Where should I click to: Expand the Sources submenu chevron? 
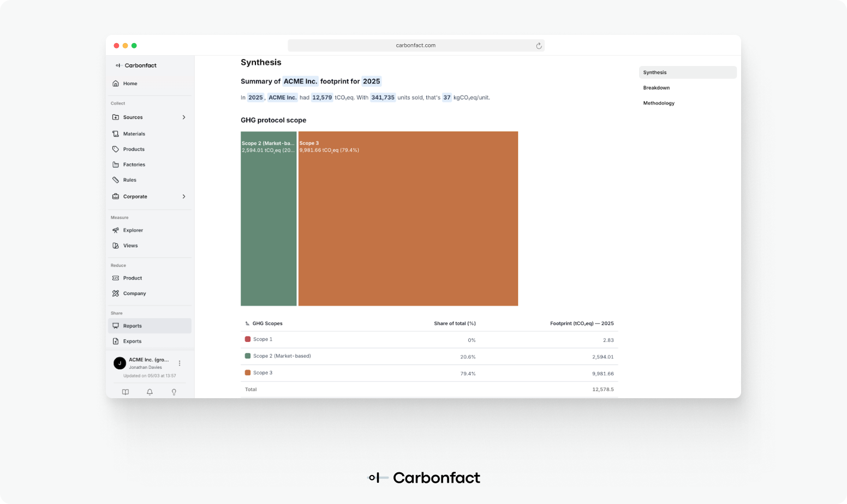click(184, 117)
